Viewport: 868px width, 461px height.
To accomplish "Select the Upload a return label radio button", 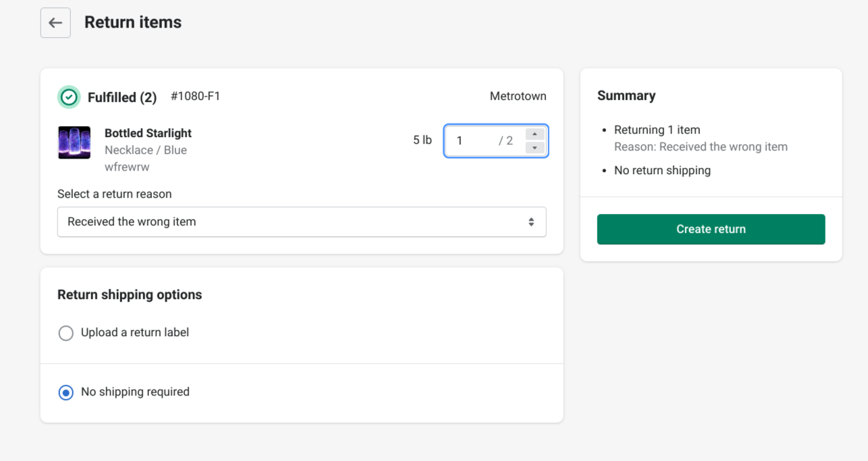I will (66, 333).
